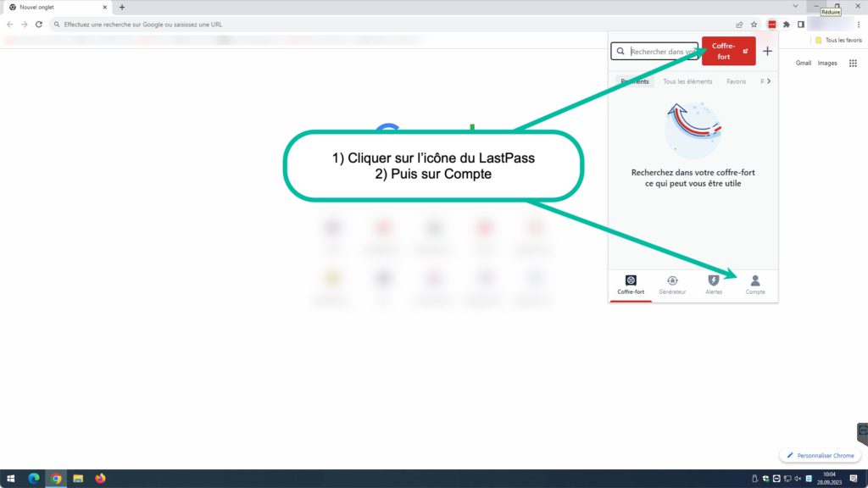Open Chrome side panel icon
This screenshot has height=488, width=868.
pyautogui.click(x=800, y=25)
